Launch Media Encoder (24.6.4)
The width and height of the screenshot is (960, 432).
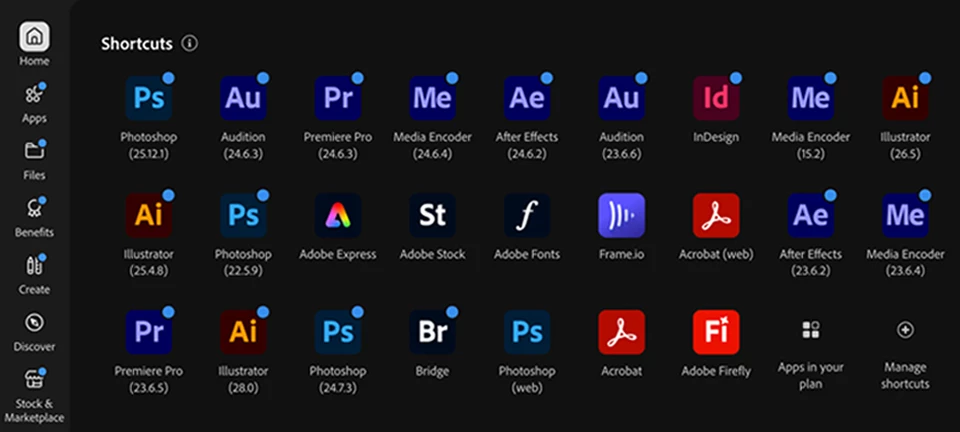(432, 99)
